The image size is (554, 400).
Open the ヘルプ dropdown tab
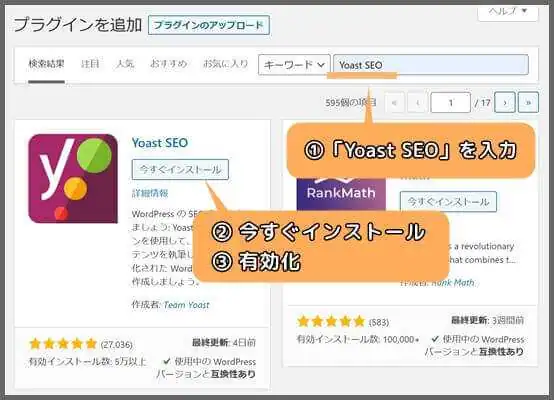(x=508, y=12)
